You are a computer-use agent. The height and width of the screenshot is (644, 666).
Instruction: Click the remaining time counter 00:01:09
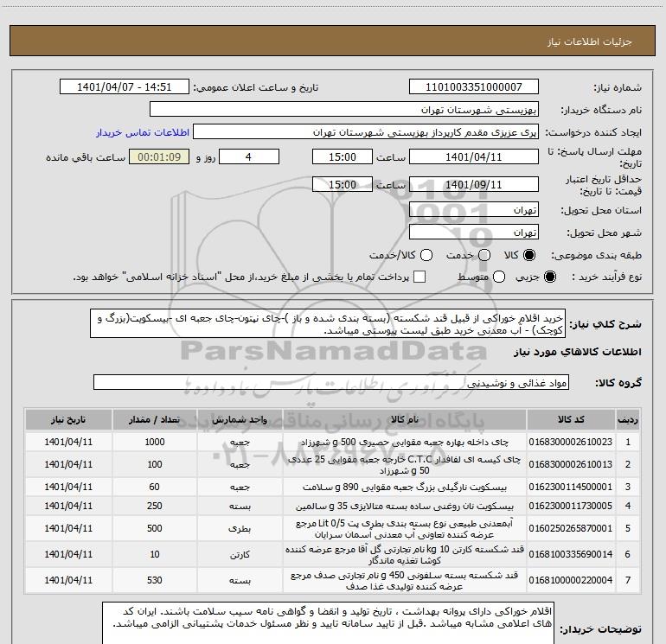point(159,156)
